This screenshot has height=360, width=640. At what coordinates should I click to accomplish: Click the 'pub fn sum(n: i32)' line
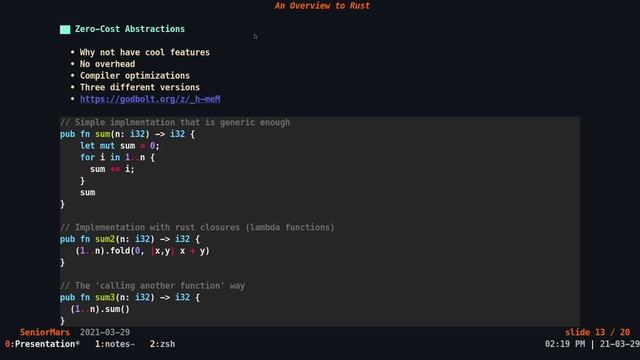click(x=127, y=134)
